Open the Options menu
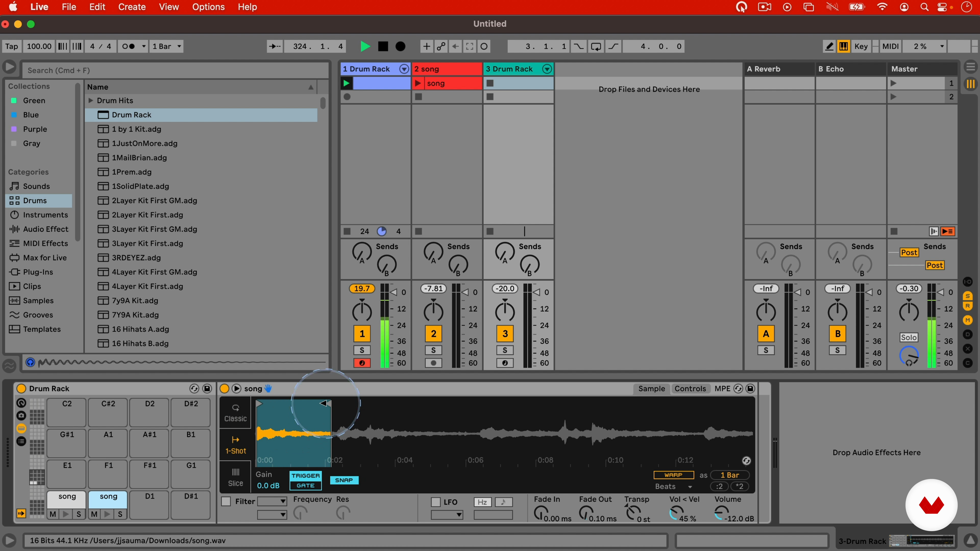Screen dimensions: 980x551 coord(208,7)
